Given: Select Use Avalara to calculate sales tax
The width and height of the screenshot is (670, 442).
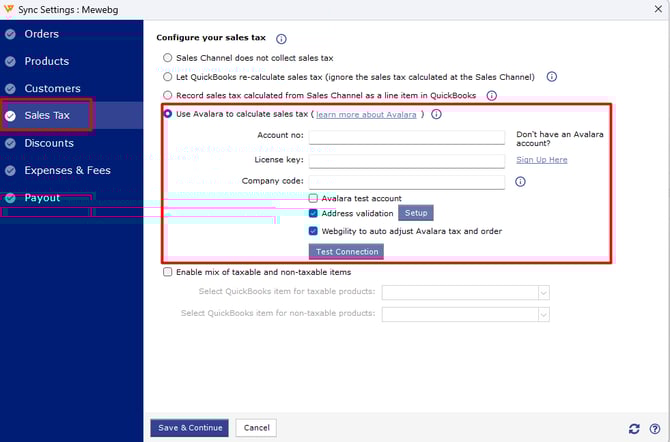Looking at the screenshot, I should pos(168,114).
